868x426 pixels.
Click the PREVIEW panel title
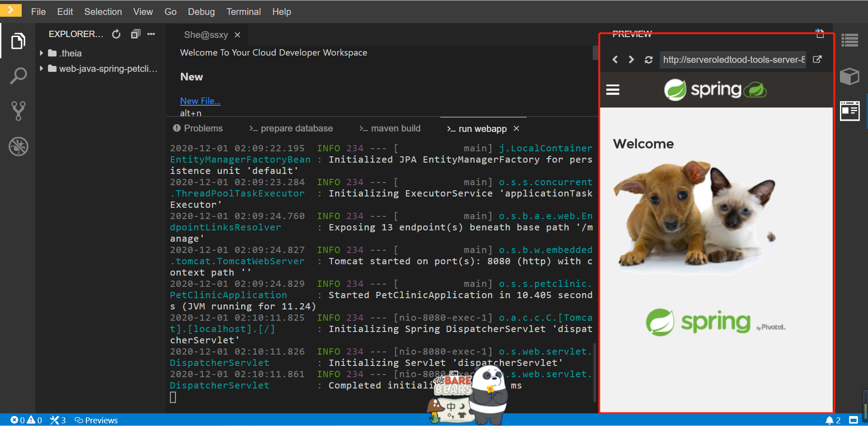click(x=632, y=34)
